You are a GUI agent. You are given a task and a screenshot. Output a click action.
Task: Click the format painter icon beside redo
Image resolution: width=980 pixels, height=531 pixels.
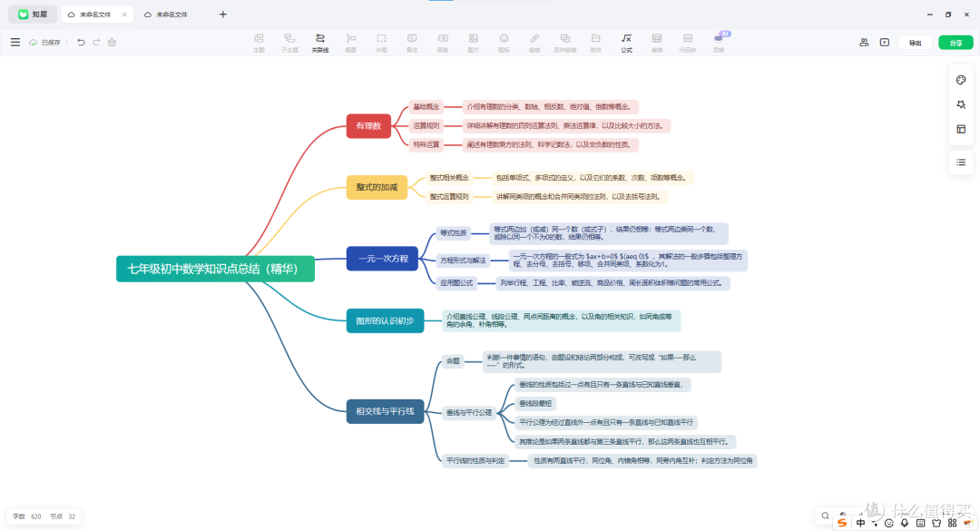112,42
